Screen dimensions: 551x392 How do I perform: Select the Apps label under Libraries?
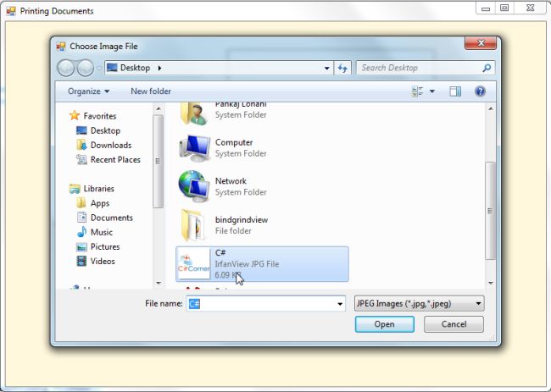tap(100, 203)
